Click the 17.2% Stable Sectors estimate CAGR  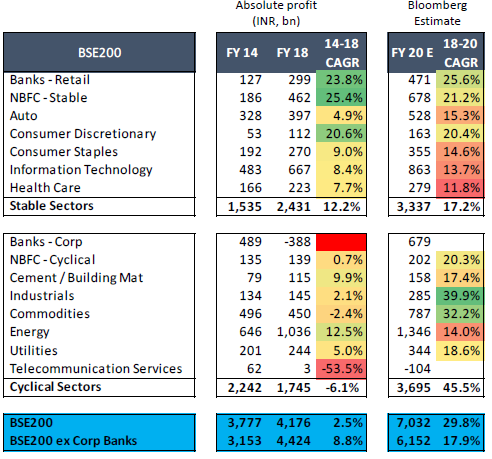click(x=462, y=207)
